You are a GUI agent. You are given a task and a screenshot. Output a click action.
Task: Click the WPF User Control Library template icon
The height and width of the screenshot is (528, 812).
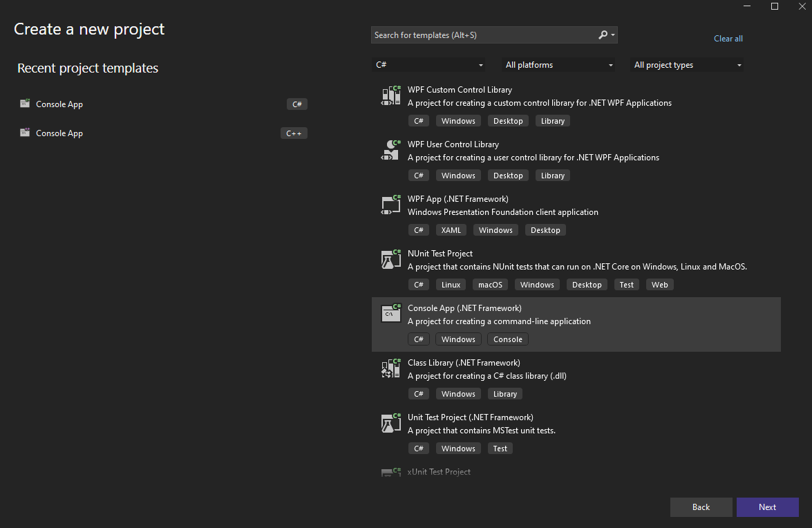click(x=391, y=150)
